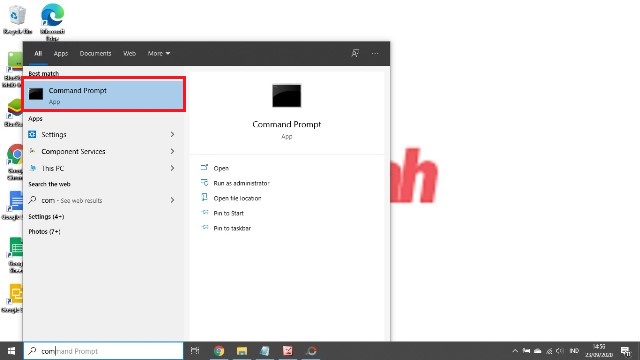Expand the web results arrow for com
The width and height of the screenshot is (640, 360).
172,200
